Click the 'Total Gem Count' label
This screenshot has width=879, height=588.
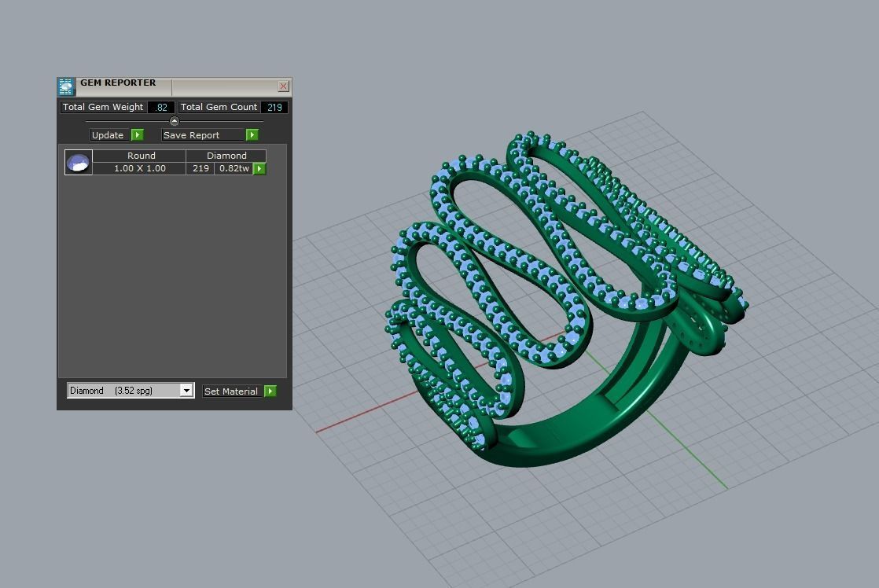[x=219, y=106]
